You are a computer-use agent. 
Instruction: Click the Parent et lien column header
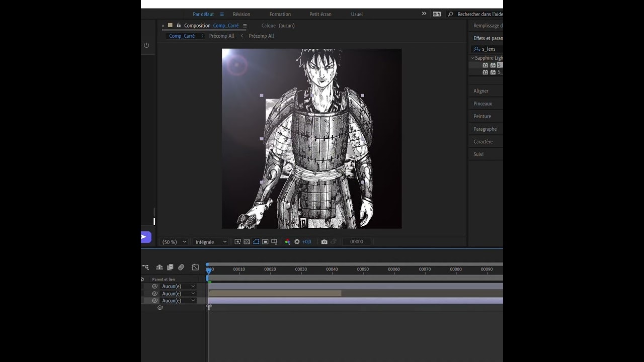point(164,279)
